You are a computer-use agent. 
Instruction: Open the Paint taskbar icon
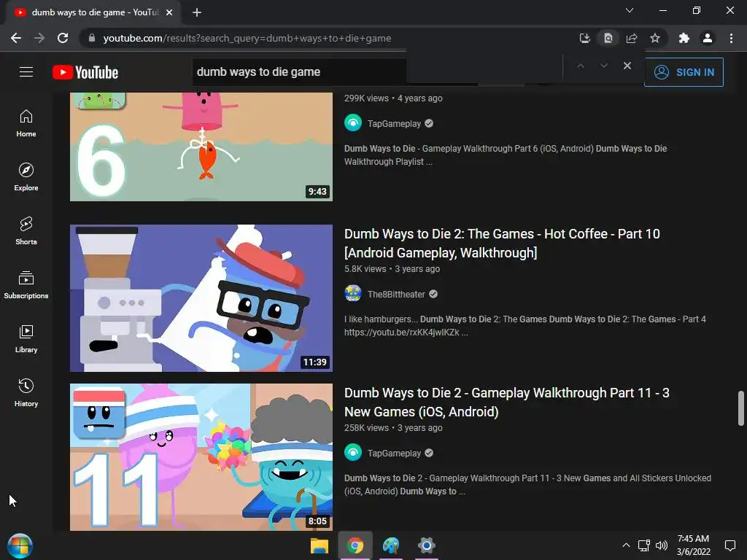tap(391, 545)
